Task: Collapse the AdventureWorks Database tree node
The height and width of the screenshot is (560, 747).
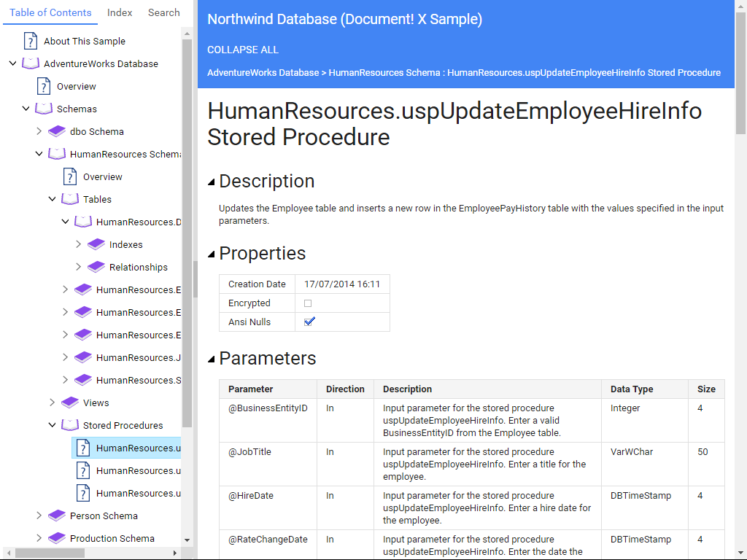Action: point(13,63)
